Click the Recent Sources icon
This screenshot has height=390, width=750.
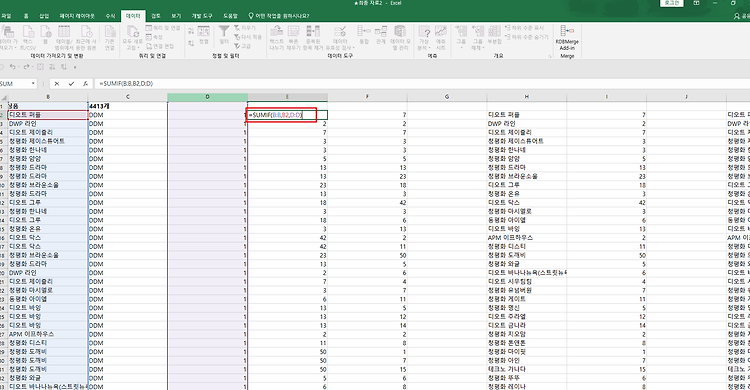pyautogui.click(x=87, y=32)
